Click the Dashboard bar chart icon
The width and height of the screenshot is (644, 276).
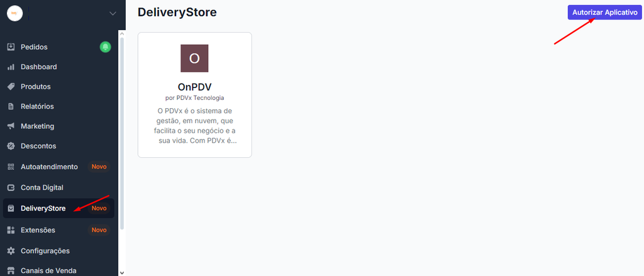11,67
